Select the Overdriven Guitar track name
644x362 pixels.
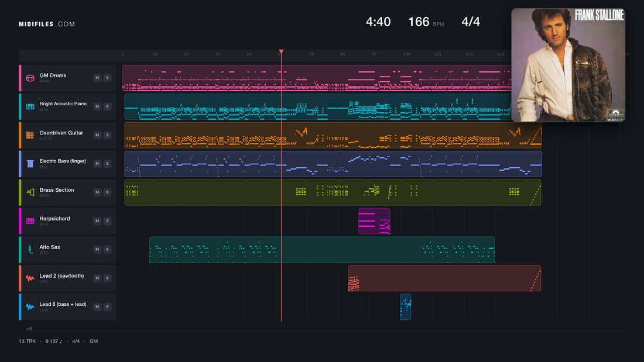coord(61,133)
